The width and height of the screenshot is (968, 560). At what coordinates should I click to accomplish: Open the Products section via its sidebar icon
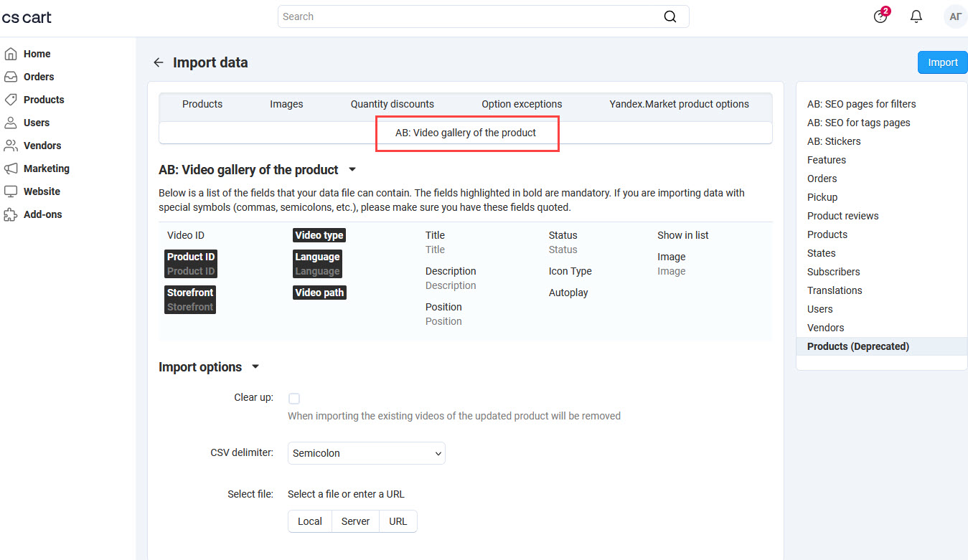(12, 100)
